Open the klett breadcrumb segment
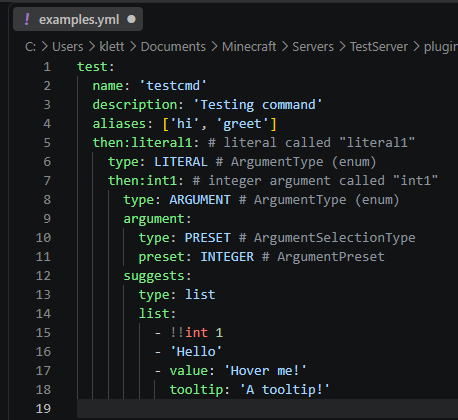This screenshot has height=420, width=458. click(x=112, y=47)
